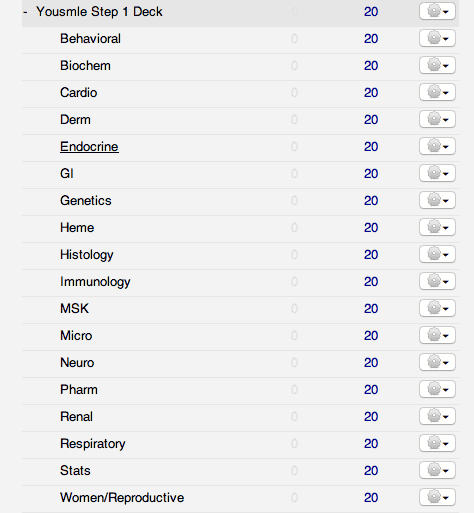Viewport: 474px width, 513px height.
Task: Select the Neuro subdeck
Action: (x=77, y=363)
